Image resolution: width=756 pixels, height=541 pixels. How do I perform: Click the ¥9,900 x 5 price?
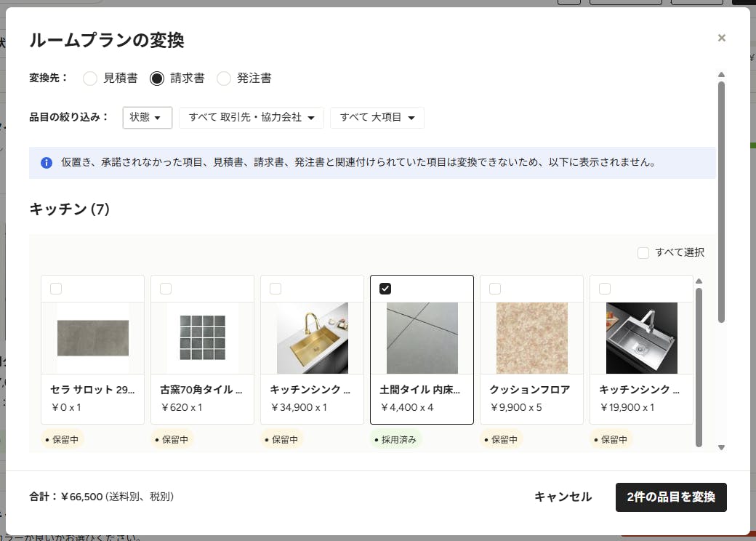tap(516, 407)
